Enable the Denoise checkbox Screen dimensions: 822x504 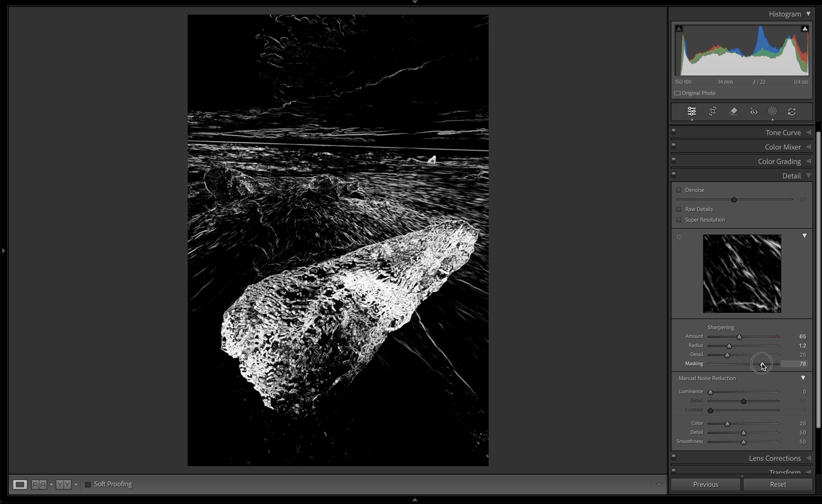point(679,190)
